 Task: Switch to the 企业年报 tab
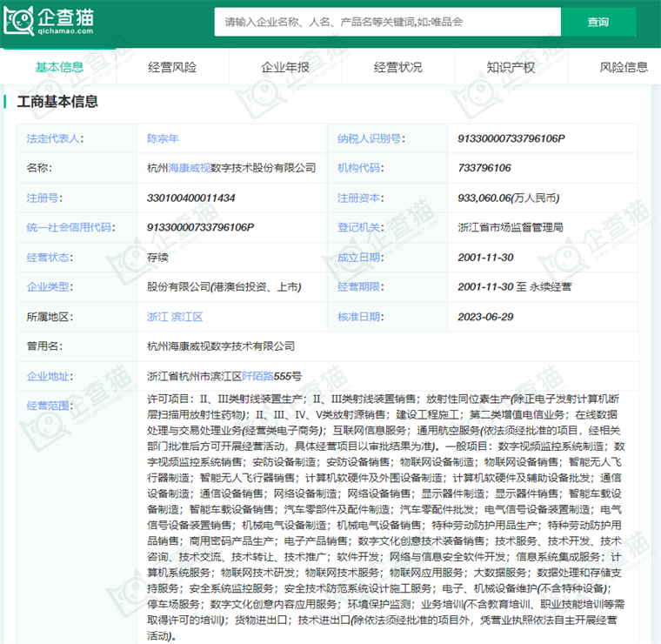pyautogui.click(x=285, y=68)
